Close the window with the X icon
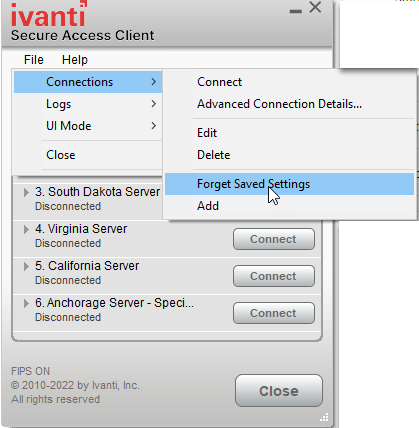Viewport: 419px width, 428px height. tap(315, 7)
